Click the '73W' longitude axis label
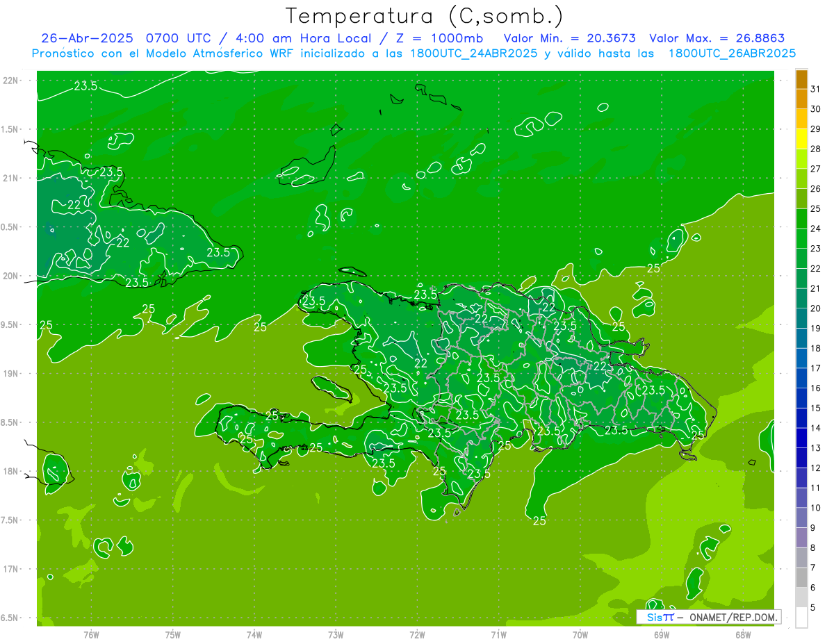 (x=336, y=635)
